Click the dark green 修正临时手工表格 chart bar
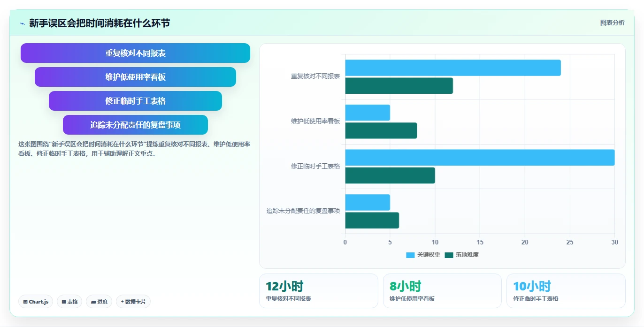 click(x=390, y=175)
